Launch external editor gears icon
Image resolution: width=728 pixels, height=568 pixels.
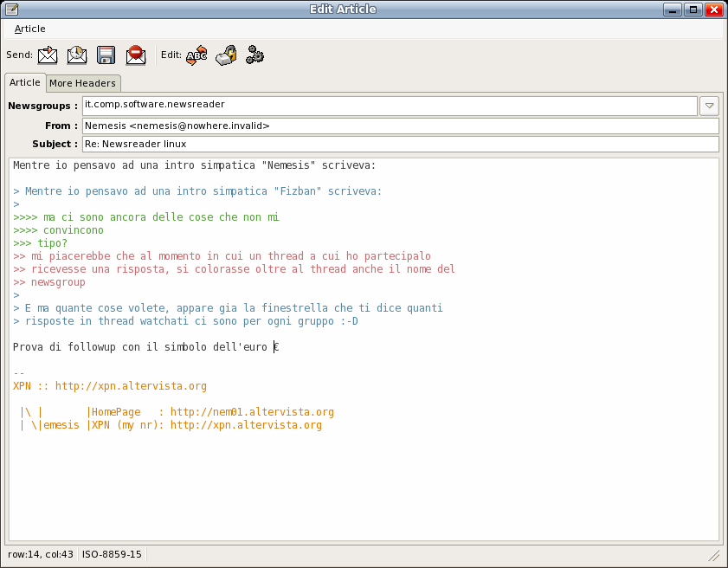coord(254,55)
